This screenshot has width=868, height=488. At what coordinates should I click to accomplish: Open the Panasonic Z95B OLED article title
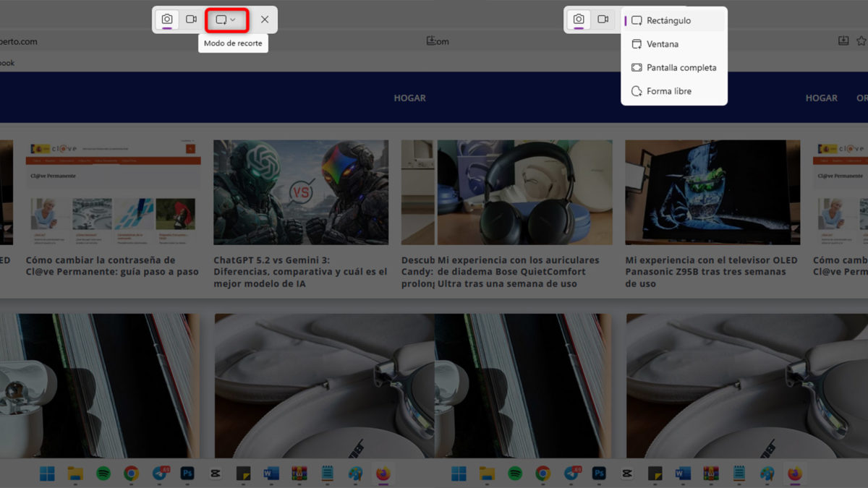click(x=711, y=272)
